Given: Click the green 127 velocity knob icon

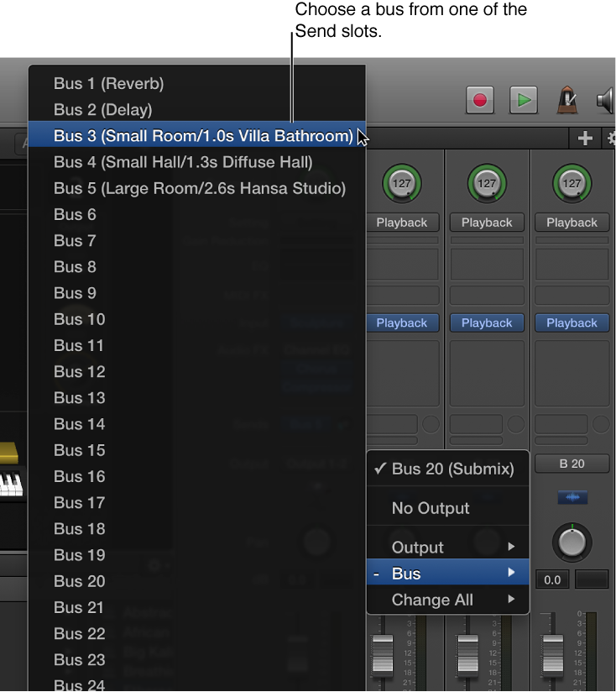Looking at the screenshot, I should tap(402, 183).
